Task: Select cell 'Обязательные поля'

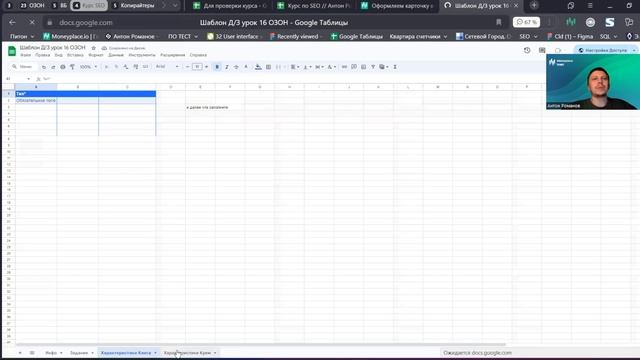Action: pyautogui.click(x=36, y=100)
